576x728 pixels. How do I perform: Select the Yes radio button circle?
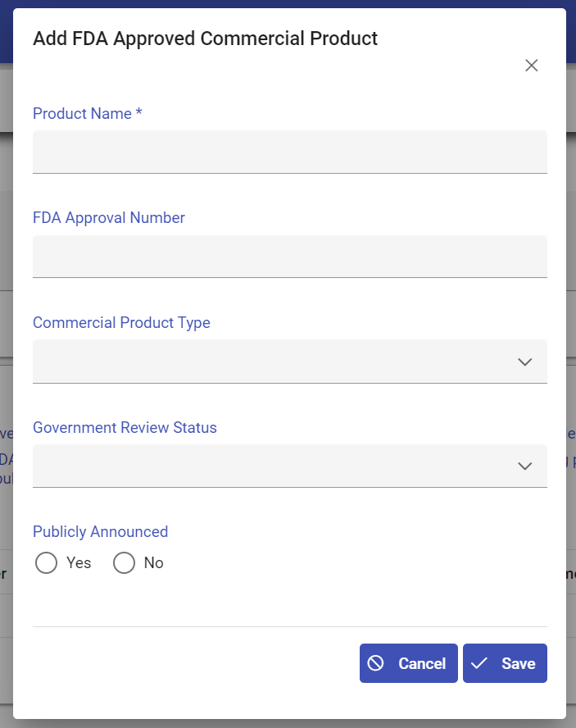pyautogui.click(x=47, y=563)
